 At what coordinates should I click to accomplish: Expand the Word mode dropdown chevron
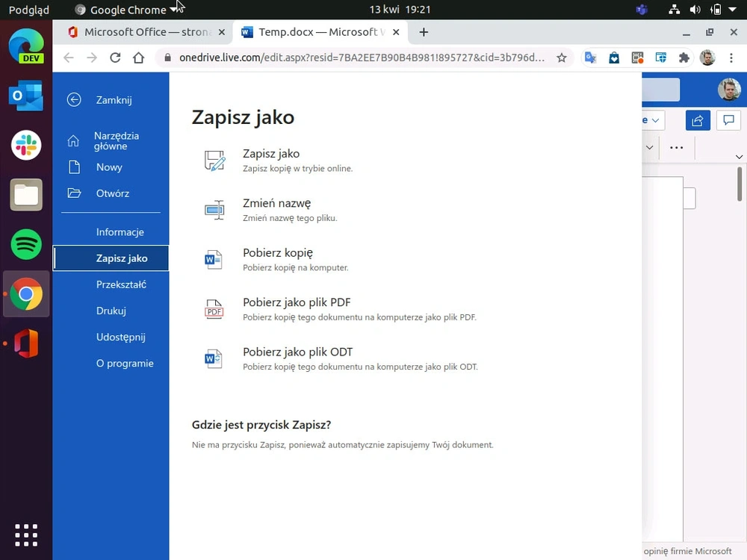pos(656,120)
